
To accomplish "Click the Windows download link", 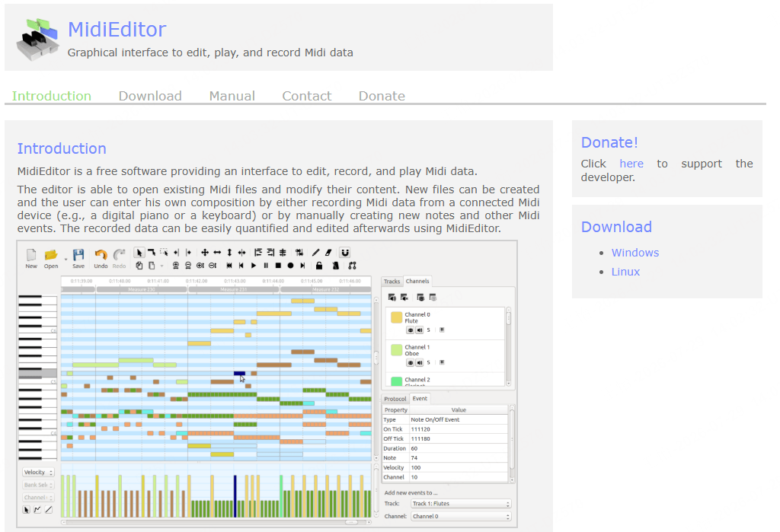I will pyautogui.click(x=635, y=253).
